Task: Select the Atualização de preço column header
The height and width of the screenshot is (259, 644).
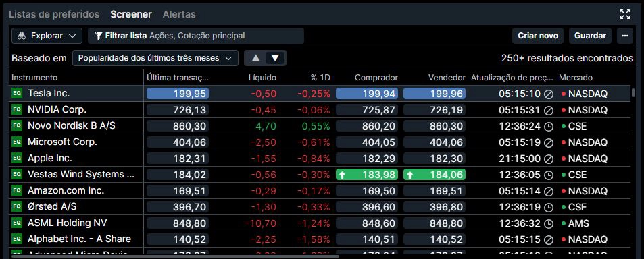Action: click(512, 78)
